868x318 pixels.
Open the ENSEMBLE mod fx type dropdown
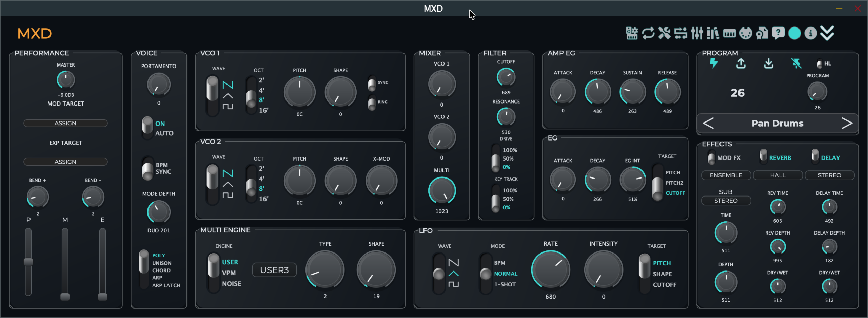pos(726,175)
